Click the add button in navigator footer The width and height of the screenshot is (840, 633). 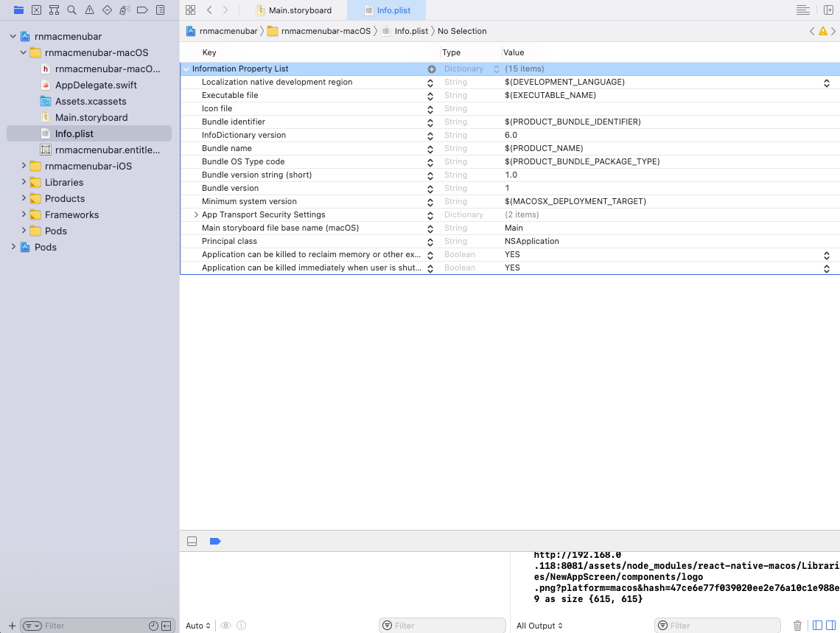tap(12, 626)
